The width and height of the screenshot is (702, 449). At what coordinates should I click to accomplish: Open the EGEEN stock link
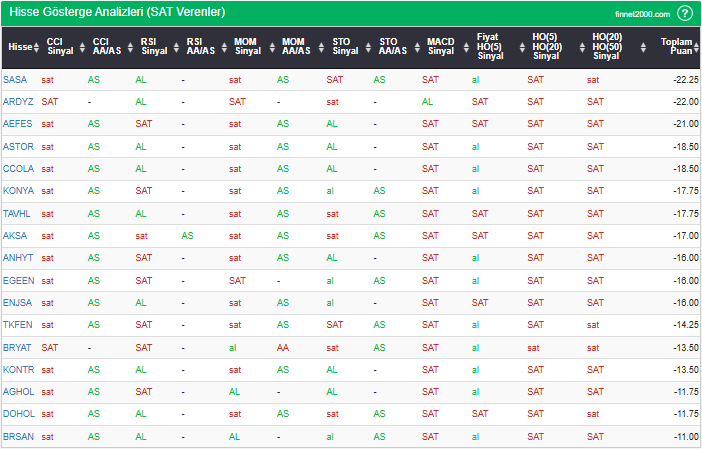18,281
